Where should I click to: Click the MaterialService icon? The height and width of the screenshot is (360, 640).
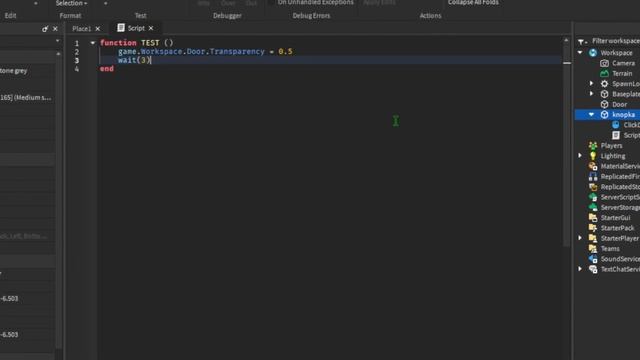[x=593, y=166]
